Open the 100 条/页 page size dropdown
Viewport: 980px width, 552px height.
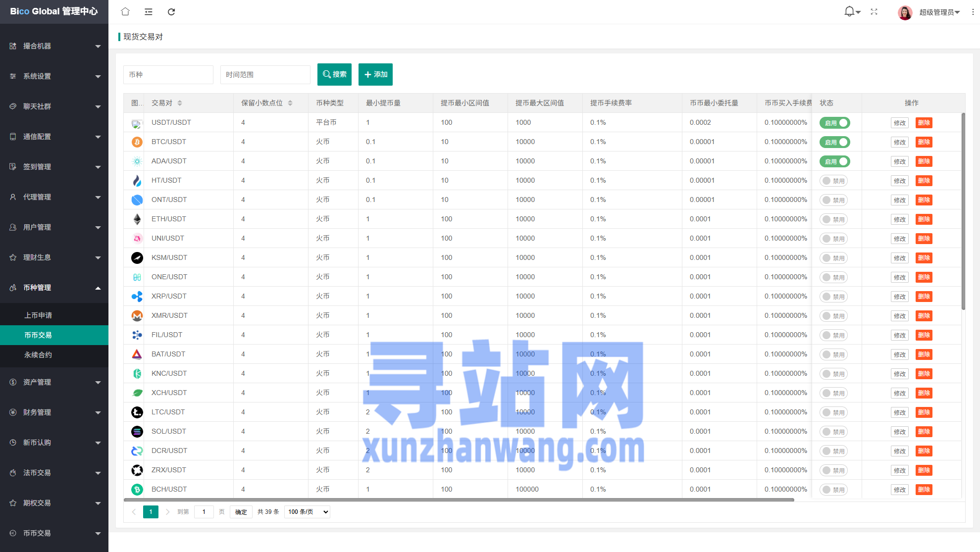click(307, 512)
